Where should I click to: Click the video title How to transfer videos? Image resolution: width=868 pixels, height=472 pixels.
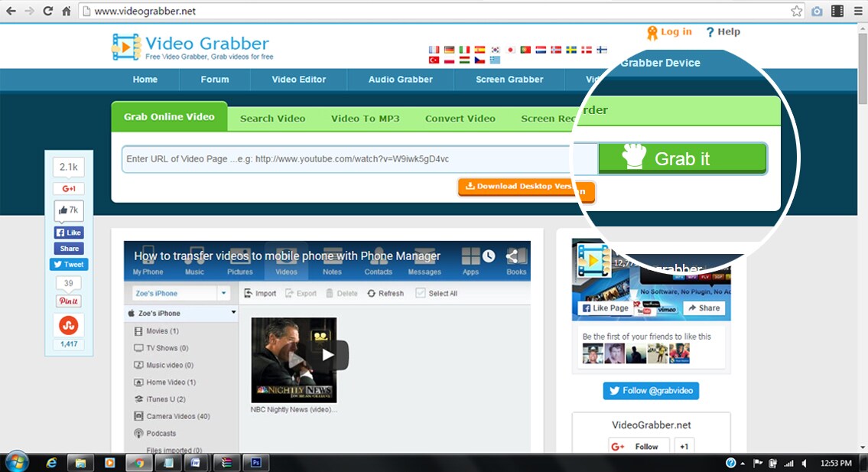287,256
